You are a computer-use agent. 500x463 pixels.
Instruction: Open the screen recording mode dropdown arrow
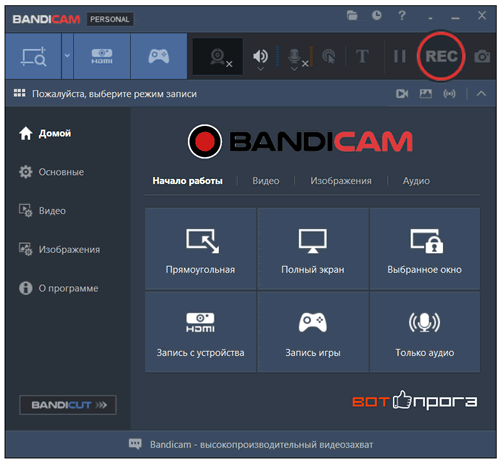pos(67,56)
